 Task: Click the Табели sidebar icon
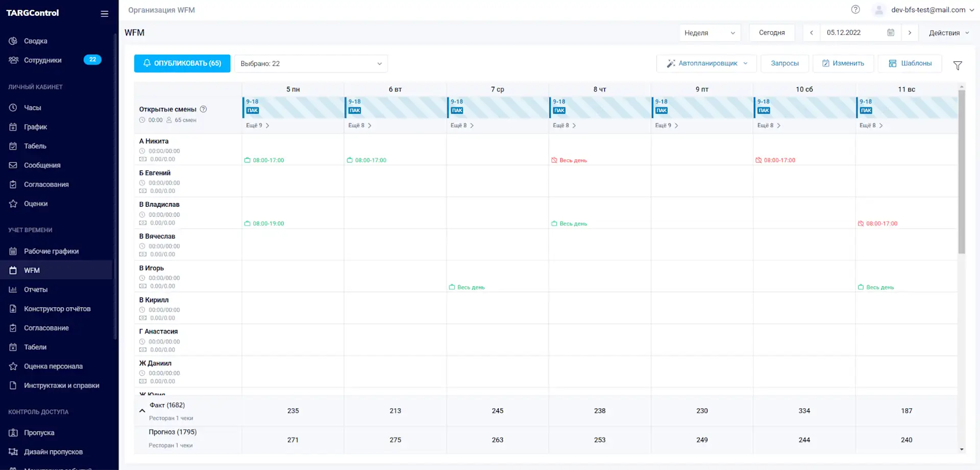tap(13, 347)
